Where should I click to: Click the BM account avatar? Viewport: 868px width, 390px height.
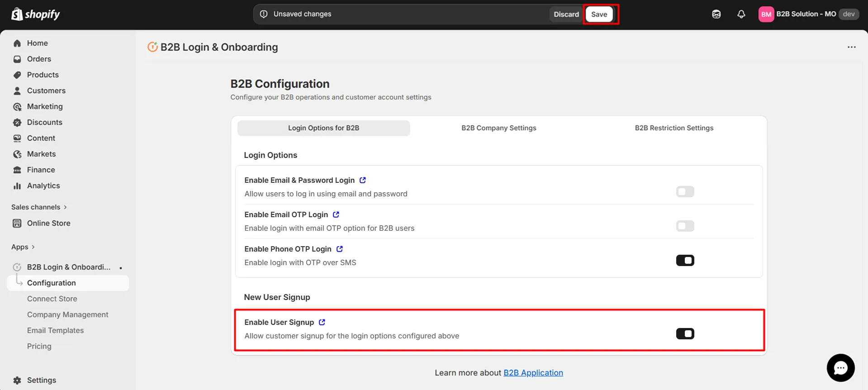click(x=766, y=14)
